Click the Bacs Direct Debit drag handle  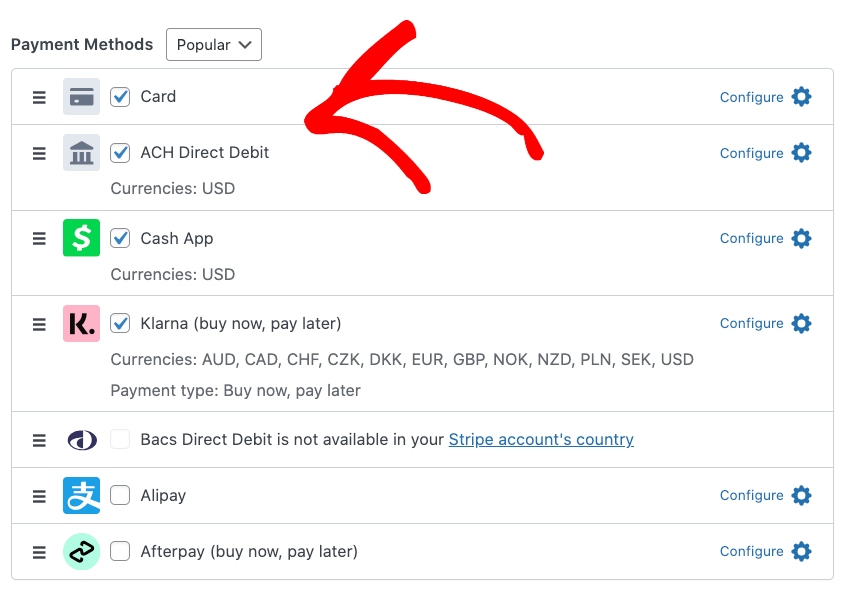click(39, 440)
